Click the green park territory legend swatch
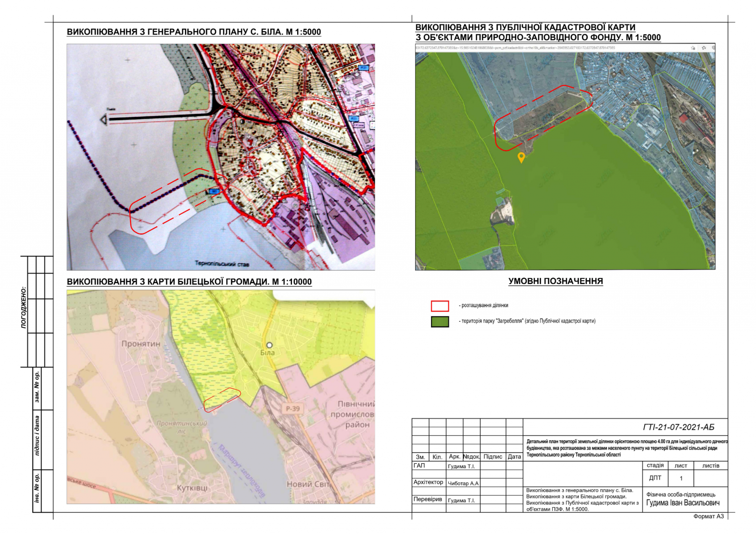Screen dimensions: 756x534 [x=440, y=321]
